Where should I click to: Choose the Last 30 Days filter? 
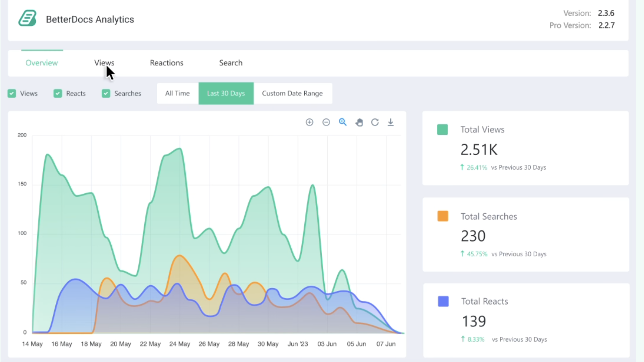tap(226, 93)
